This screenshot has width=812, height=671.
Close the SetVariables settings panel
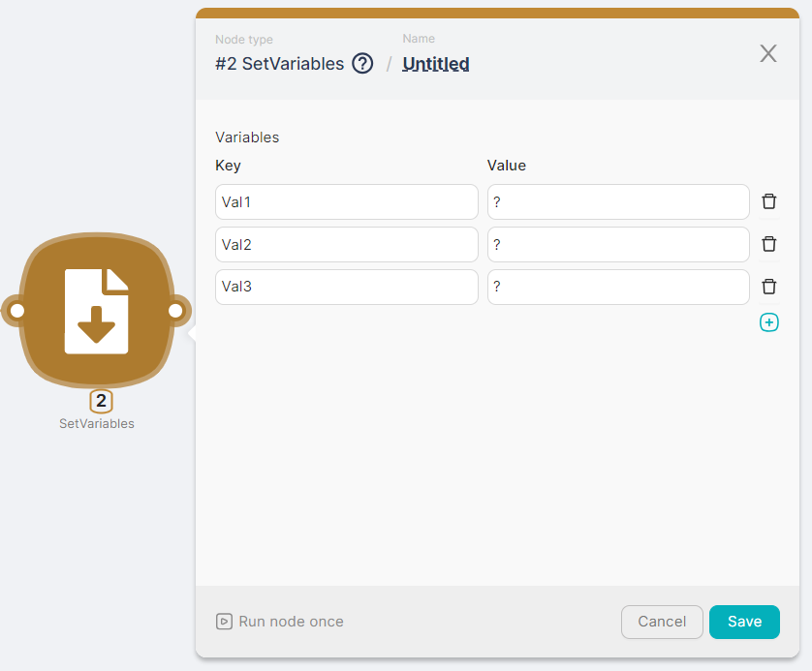[768, 53]
